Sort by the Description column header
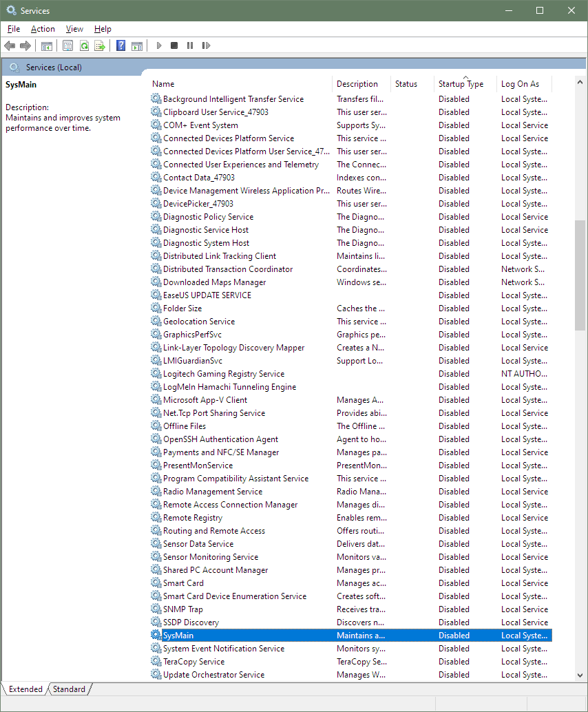This screenshot has height=712, width=588. pyautogui.click(x=361, y=84)
